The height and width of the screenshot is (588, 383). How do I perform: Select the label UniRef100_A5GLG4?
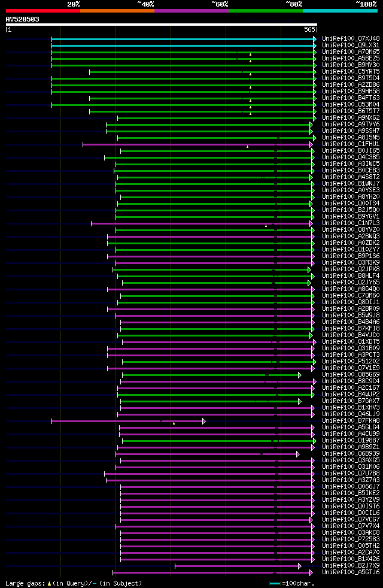(x=351, y=427)
